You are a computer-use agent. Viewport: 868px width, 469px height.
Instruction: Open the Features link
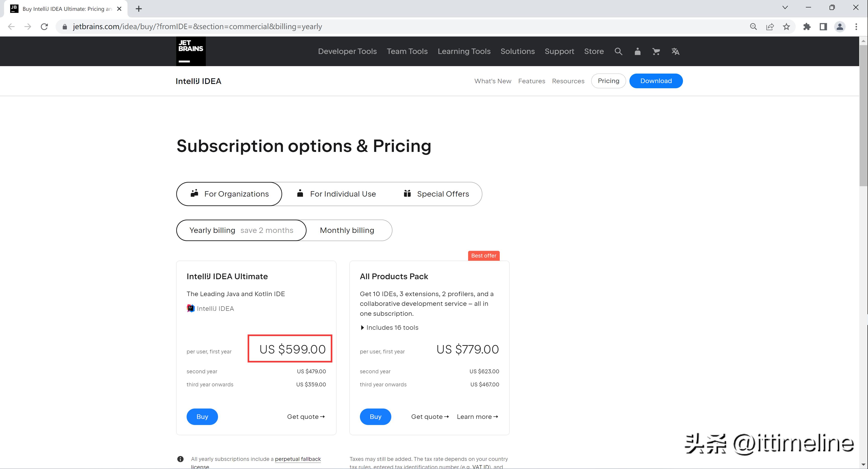pos(531,81)
